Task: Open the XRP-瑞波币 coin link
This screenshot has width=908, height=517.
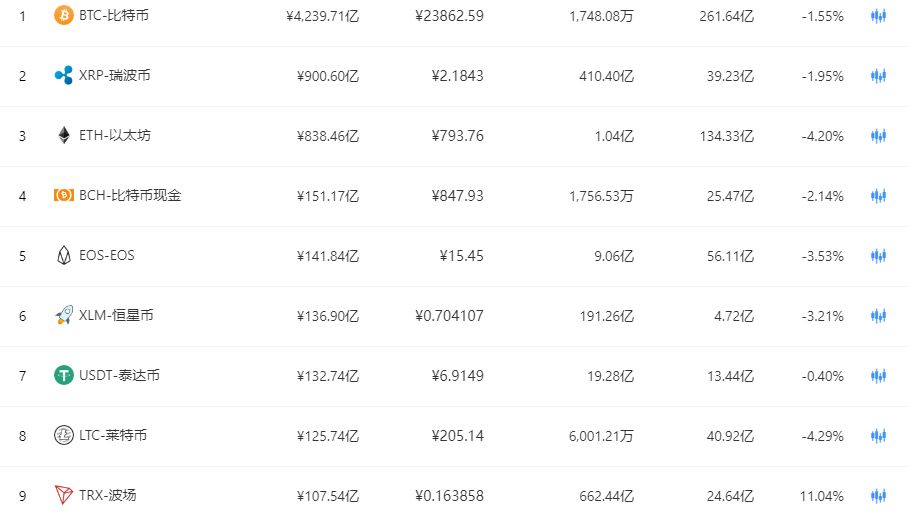Action: pyautogui.click(x=115, y=76)
